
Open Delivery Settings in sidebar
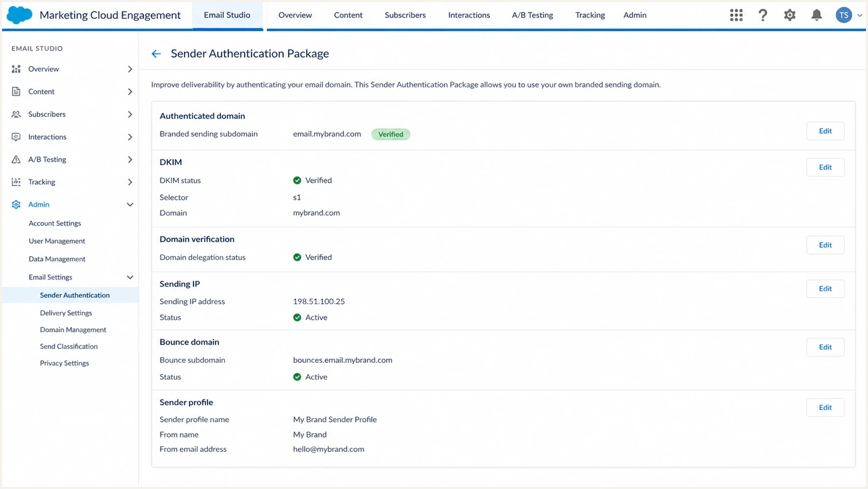tap(66, 313)
